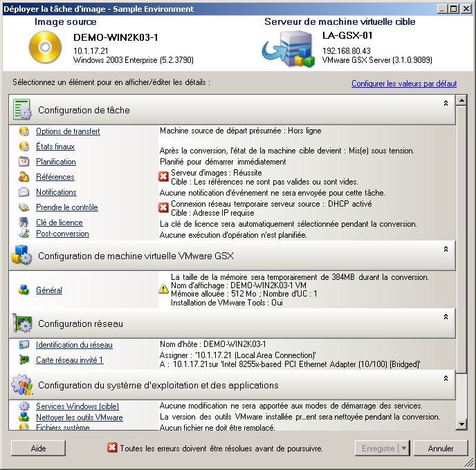Click the icon beside Nettoyer les outils VMware
476x470 pixels.
click(x=24, y=417)
